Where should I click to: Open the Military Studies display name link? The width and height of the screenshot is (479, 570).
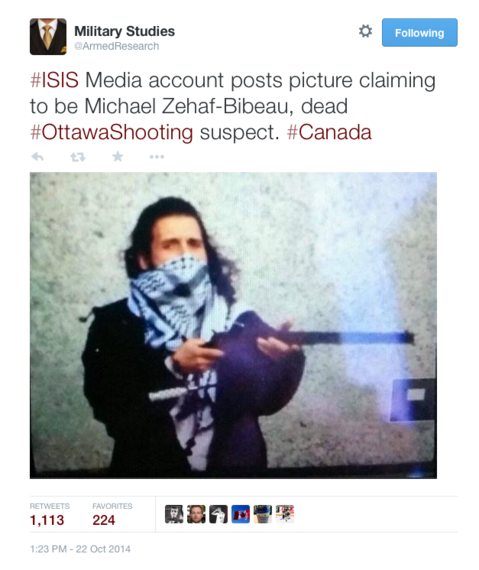[x=124, y=31]
